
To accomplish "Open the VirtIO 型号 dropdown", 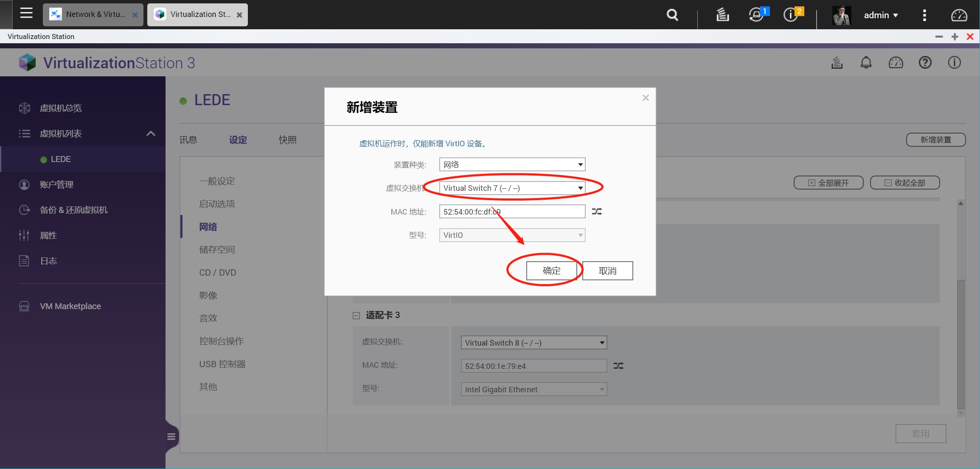I will [x=512, y=235].
